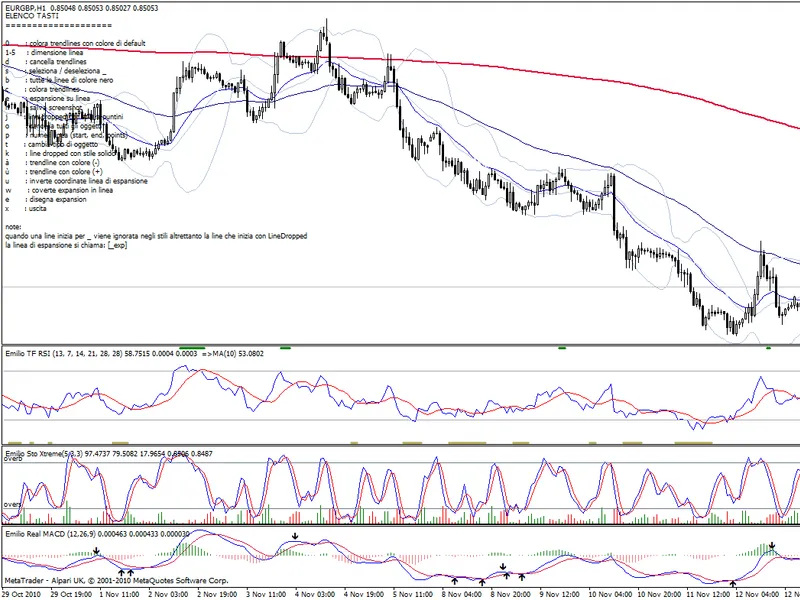
Task: Click 'tutte le linee di colore nero' text
Action: 71,80
